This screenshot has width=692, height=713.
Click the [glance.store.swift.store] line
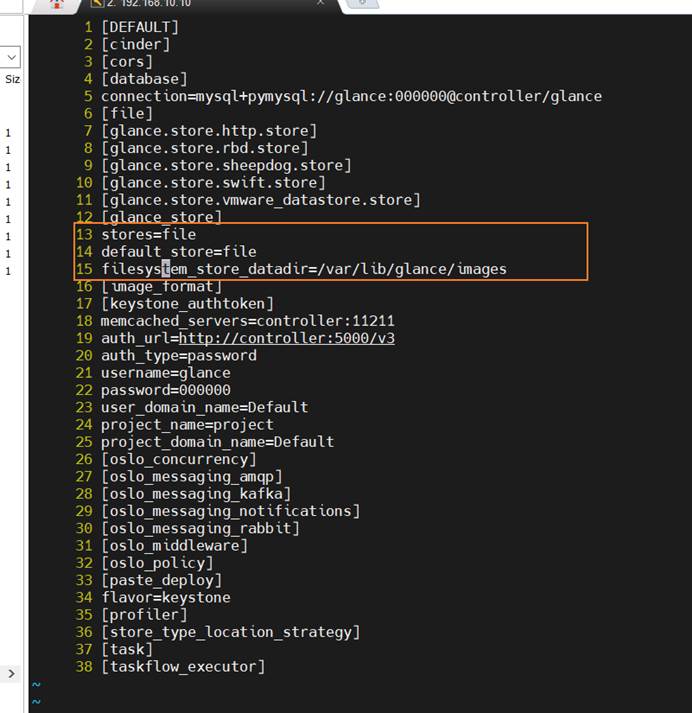tap(213, 183)
